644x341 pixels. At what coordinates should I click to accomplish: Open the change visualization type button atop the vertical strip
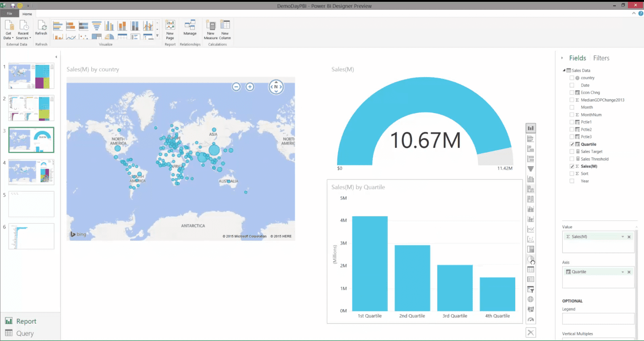point(530,128)
